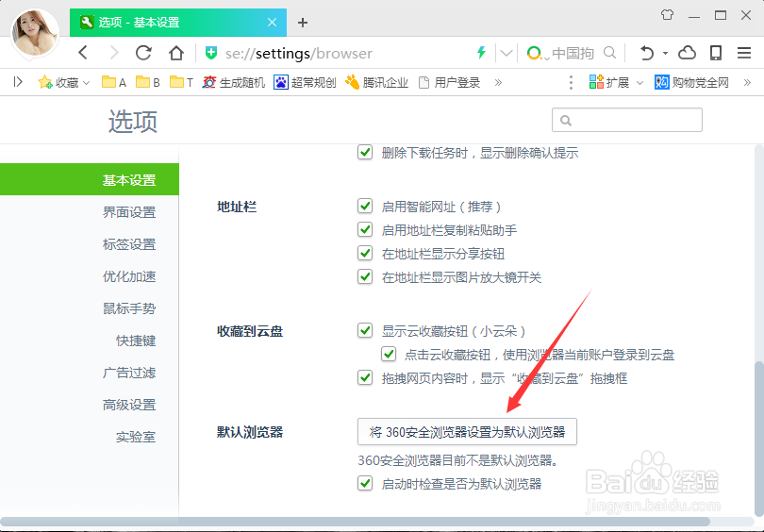
Task: Reload the page with refresh icon
Action: tap(143, 53)
